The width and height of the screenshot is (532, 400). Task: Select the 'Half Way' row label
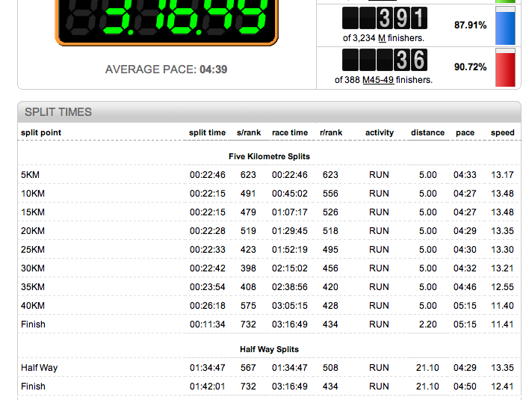(39, 368)
